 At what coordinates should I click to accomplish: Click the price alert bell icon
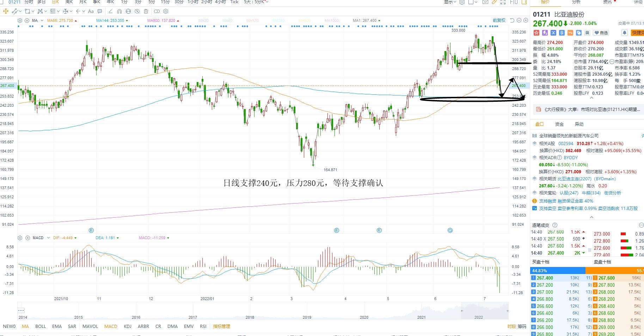624,33
